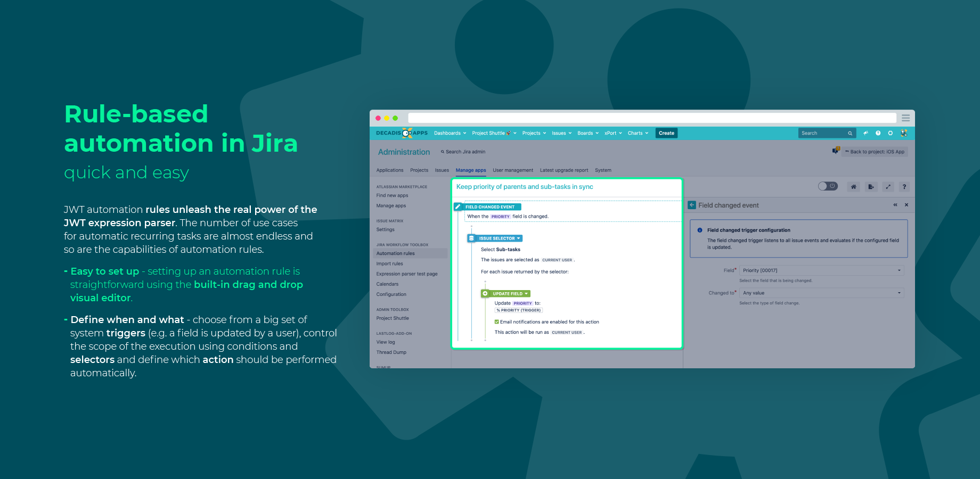Open the Latest upgrade report tab
Screen dimensions: 980x479
564,170
